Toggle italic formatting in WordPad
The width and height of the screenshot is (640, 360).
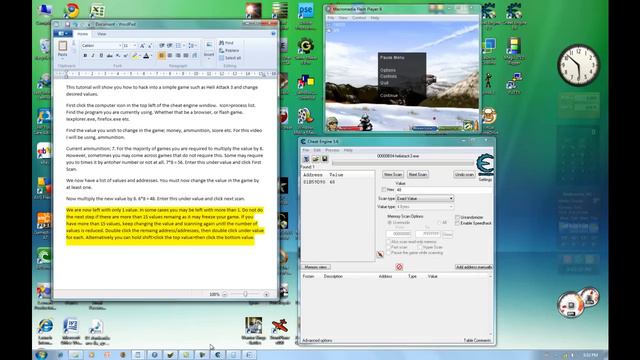click(x=93, y=56)
